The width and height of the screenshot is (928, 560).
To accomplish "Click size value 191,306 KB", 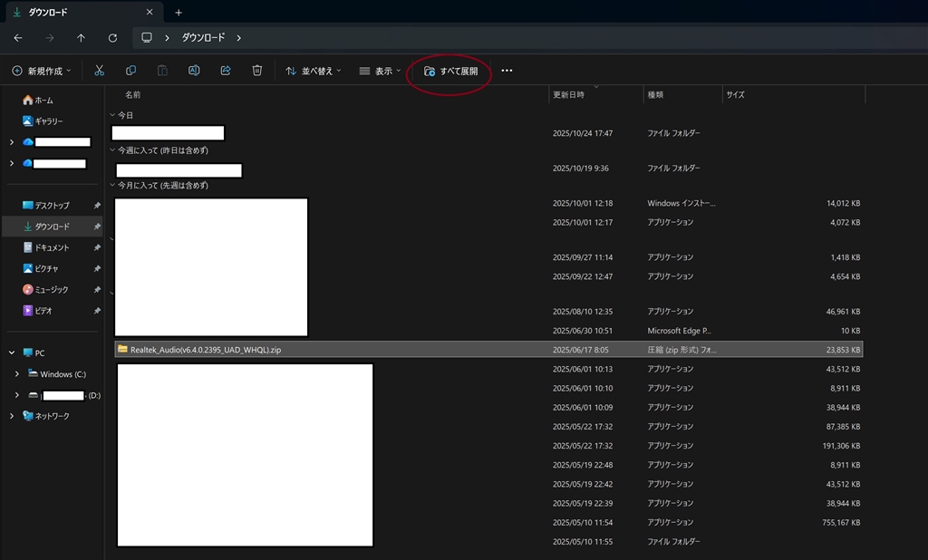I will pyautogui.click(x=841, y=446).
